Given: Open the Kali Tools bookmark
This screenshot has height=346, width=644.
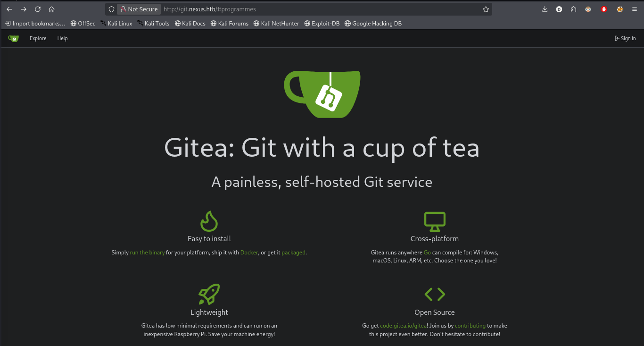Looking at the screenshot, I should pos(153,23).
